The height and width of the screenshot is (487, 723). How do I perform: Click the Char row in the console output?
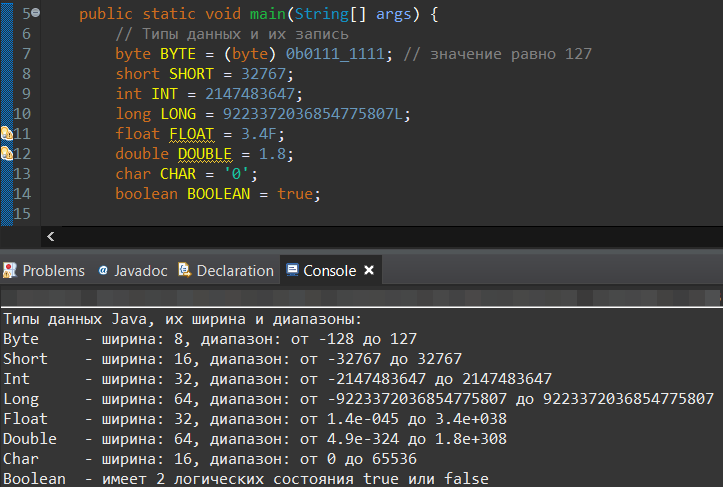point(210,459)
